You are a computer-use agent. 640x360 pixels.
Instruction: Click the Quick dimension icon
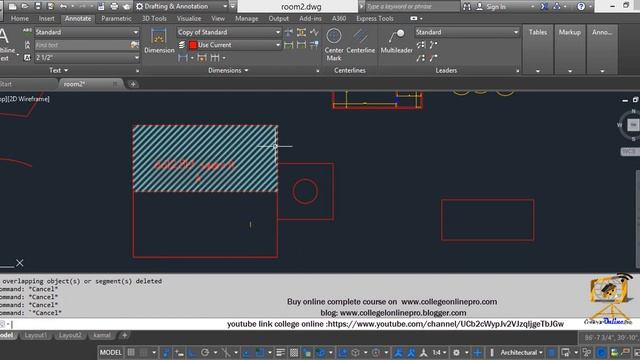[202, 58]
